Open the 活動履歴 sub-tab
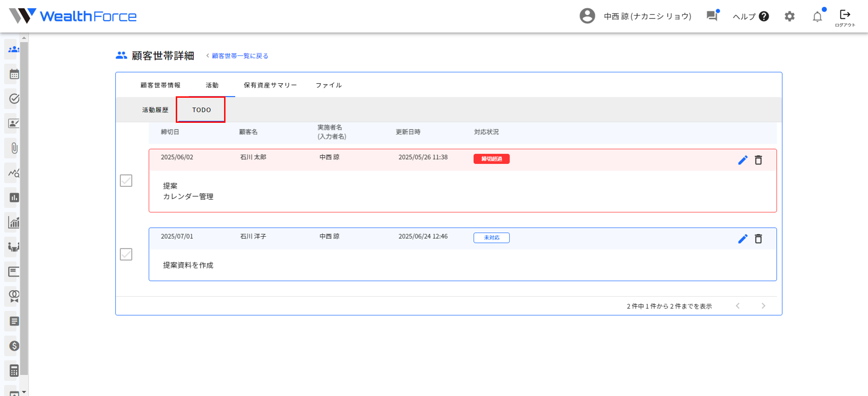Viewport: 868px width, 396px height. coord(155,110)
